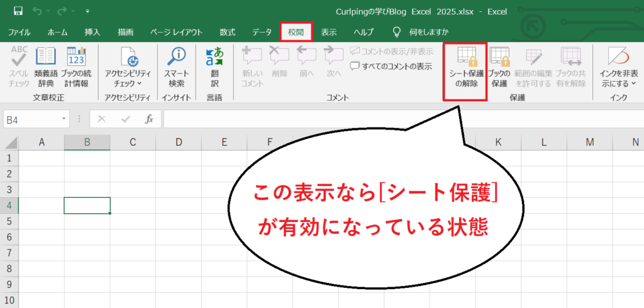Open the Customize Quick Access Toolbar dropdown
This screenshot has height=308, width=644.
[87, 11]
